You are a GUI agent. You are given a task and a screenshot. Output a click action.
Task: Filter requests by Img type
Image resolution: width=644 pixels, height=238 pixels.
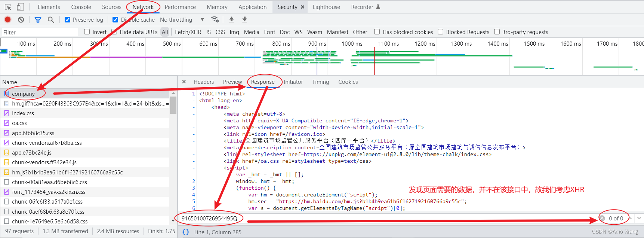tap(234, 32)
